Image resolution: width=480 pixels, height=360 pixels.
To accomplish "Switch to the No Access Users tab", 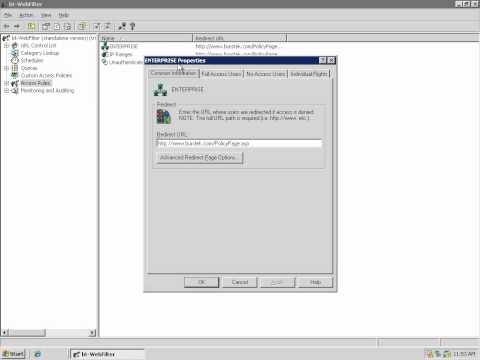I will pos(266,74).
